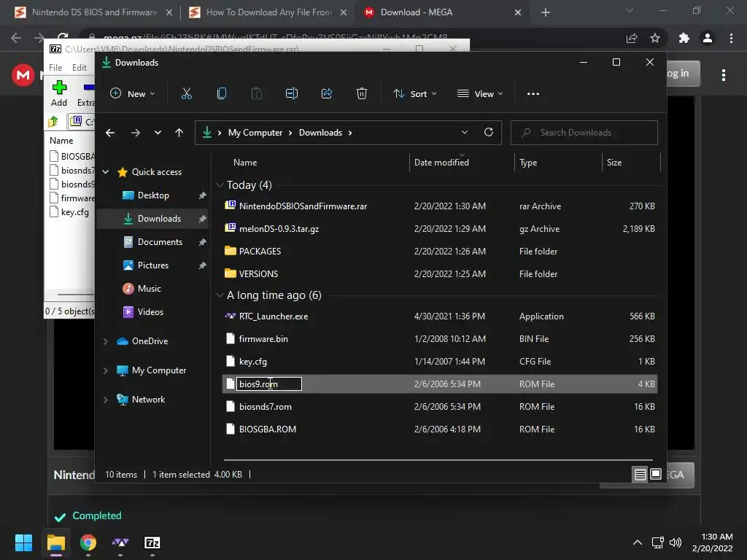Sort by Name column header
The image size is (747, 560).
pos(245,163)
